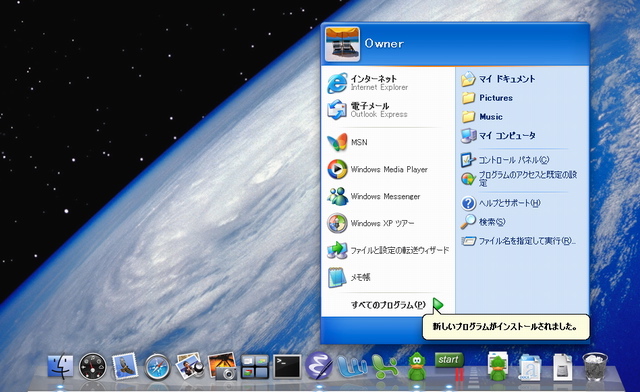The height and width of the screenshot is (392, 640).
Task: Open the Music folder
Action: pyautogui.click(x=482, y=117)
